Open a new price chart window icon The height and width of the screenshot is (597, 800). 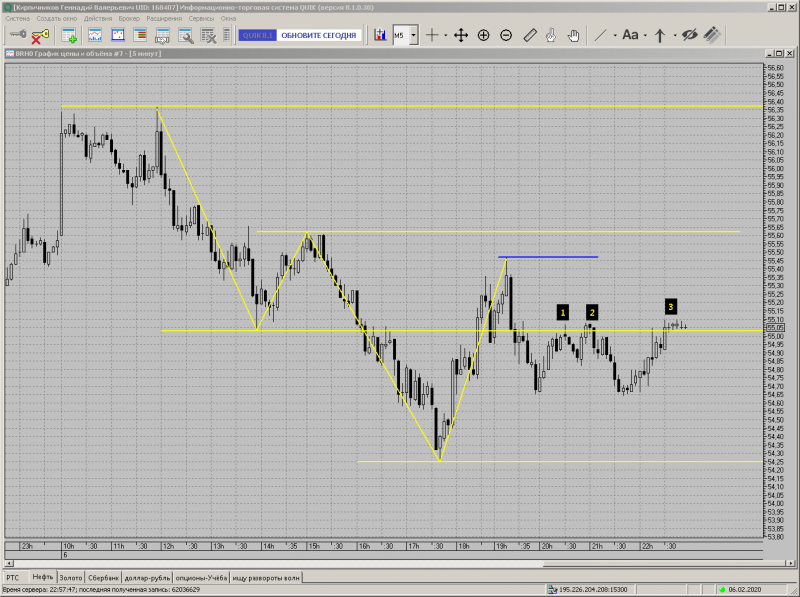click(x=95, y=35)
